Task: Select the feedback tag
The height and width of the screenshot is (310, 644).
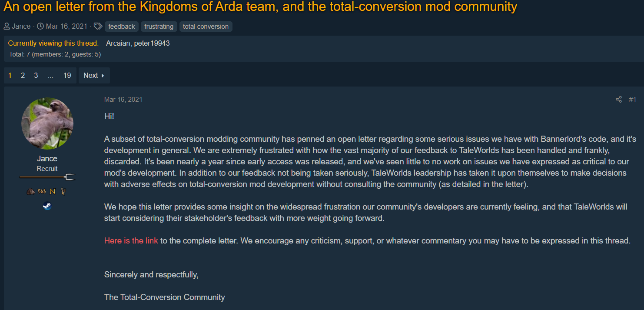Action: pyautogui.click(x=122, y=27)
